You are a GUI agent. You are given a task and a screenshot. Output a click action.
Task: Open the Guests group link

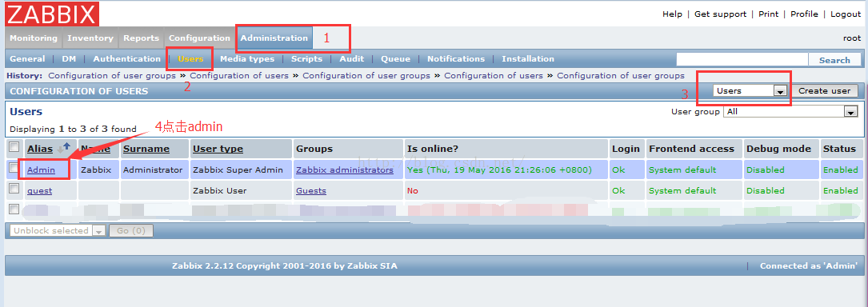click(311, 191)
